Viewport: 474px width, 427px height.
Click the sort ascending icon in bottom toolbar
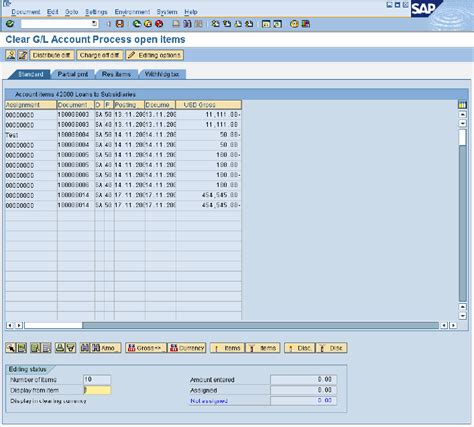[60, 348]
